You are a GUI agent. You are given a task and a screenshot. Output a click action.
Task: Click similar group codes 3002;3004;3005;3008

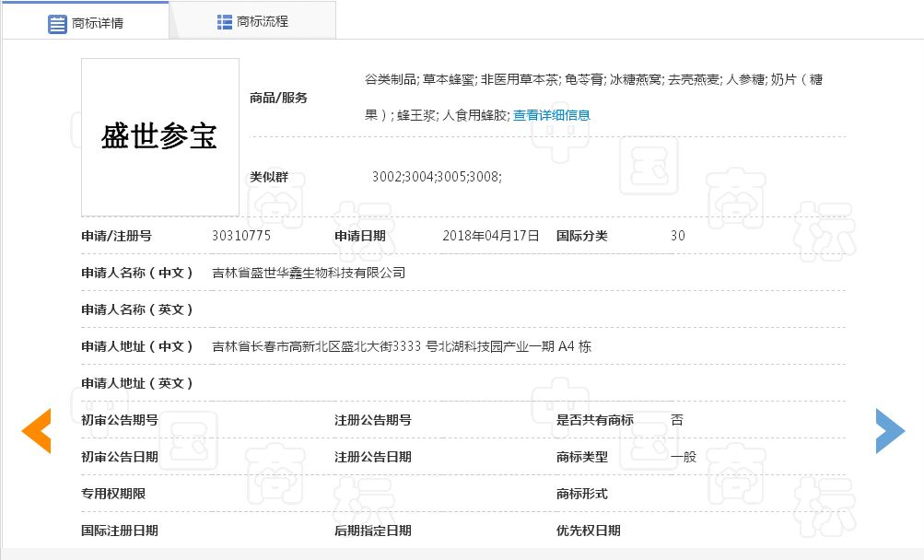[437, 176]
